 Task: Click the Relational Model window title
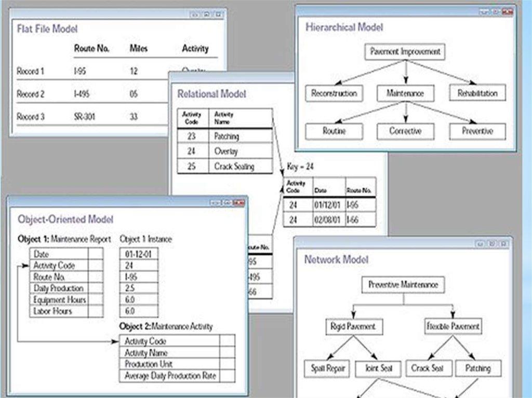211,94
